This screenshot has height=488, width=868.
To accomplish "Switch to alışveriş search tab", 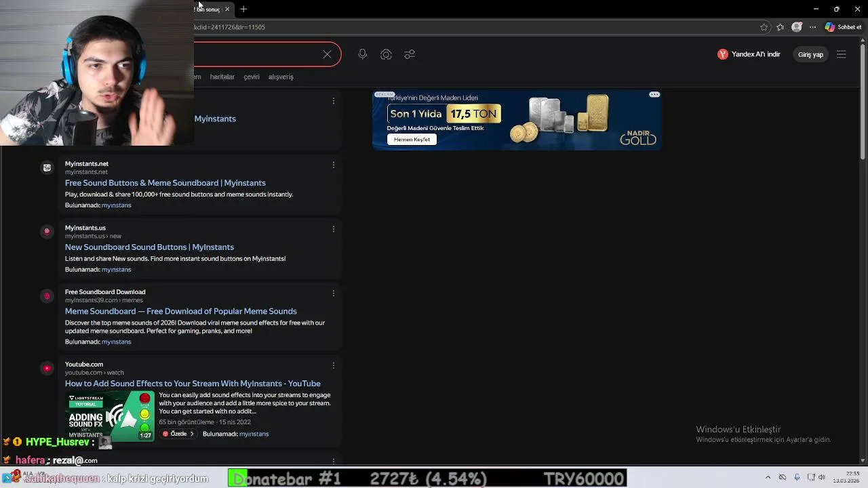I will tap(281, 77).
